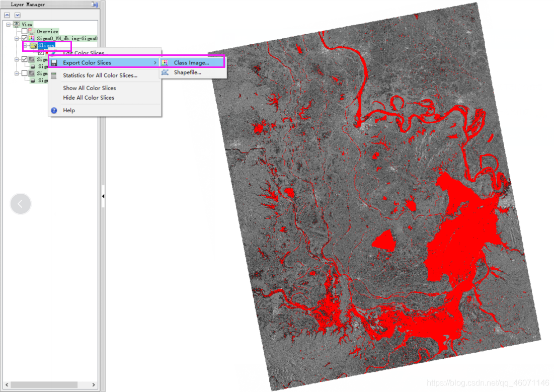Click the Layer Manager detach panel icon
554x392 pixels.
[95, 5]
